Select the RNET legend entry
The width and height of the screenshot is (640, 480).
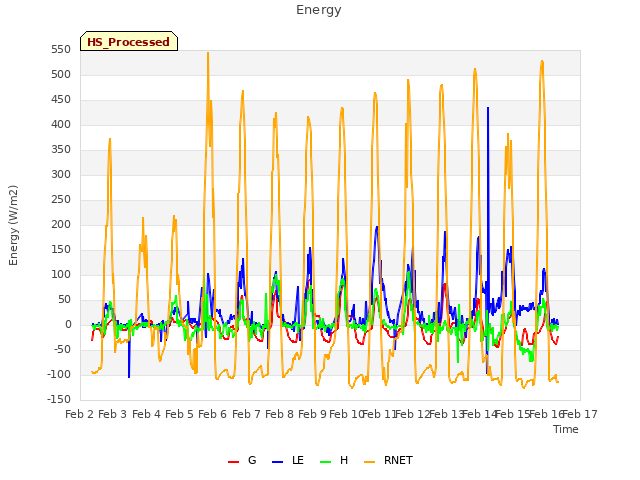pyautogui.click(x=388, y=460)
